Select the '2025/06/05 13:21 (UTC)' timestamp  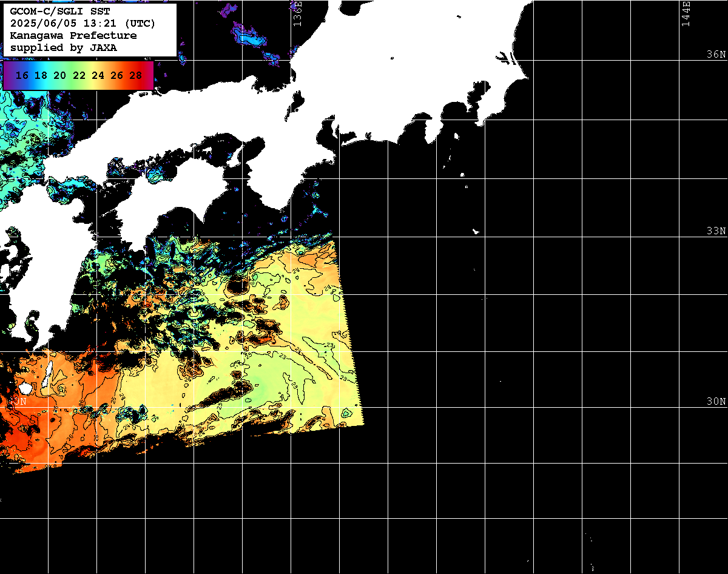coord(83,24)
